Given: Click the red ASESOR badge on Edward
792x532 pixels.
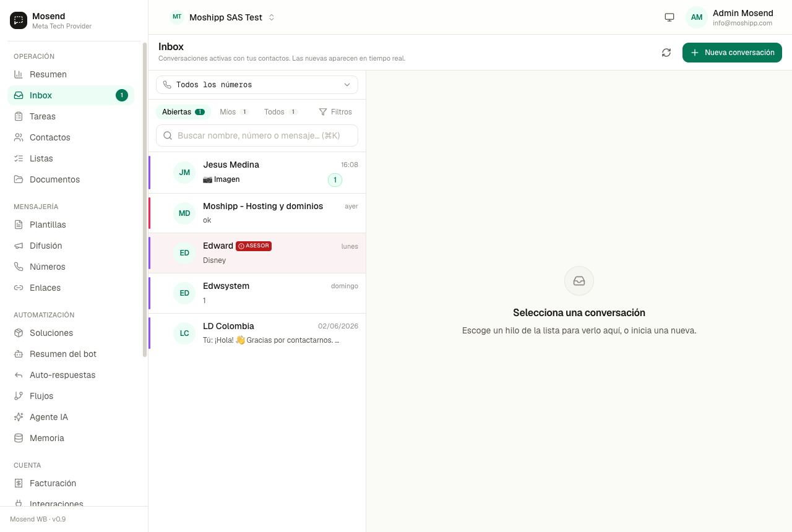Looking at the screenshot, I should (254, 246).
